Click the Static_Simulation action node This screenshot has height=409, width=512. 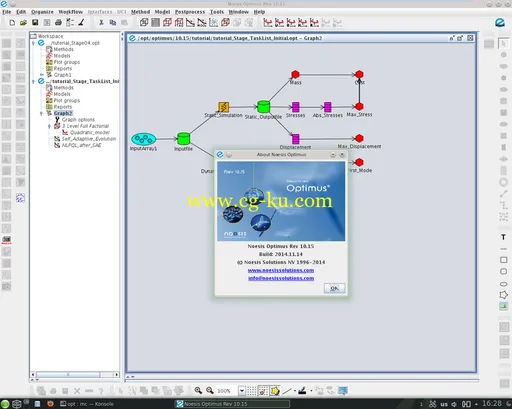tap(223, 107)
